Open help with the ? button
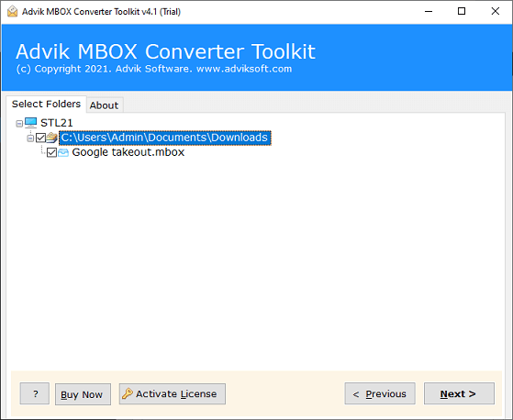 [35, 393]
